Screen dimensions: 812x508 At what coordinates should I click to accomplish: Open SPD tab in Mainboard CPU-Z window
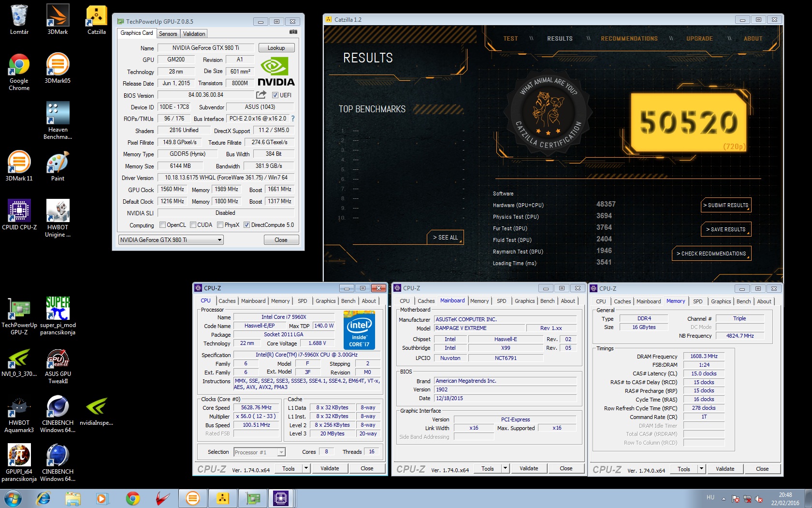pos(501,301)
